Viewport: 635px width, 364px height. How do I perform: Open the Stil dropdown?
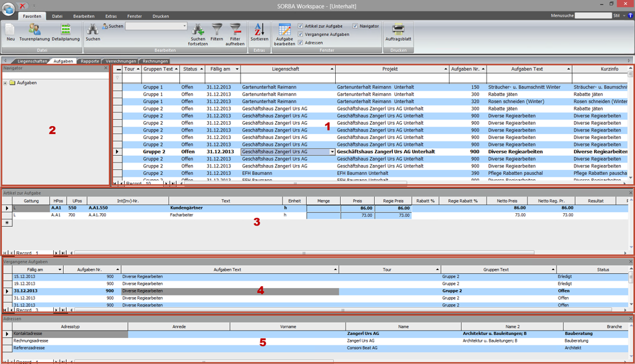(x=624, y=16)
